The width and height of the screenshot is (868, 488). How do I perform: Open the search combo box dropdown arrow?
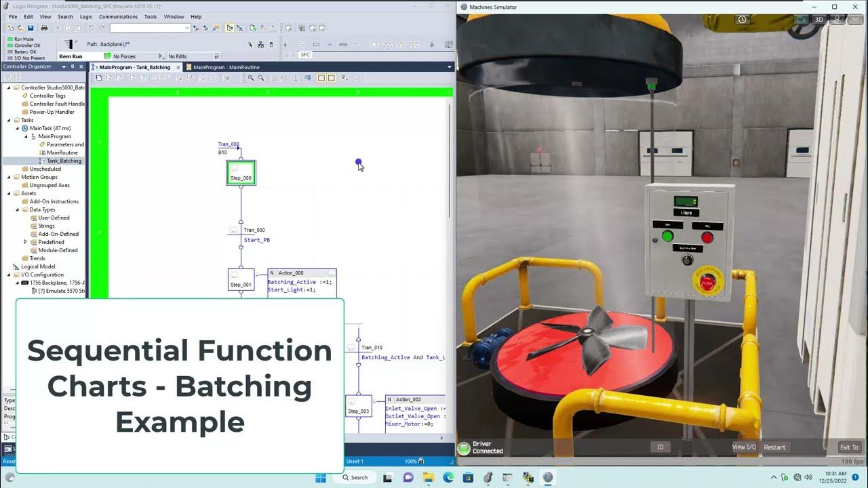click(187, 28)
